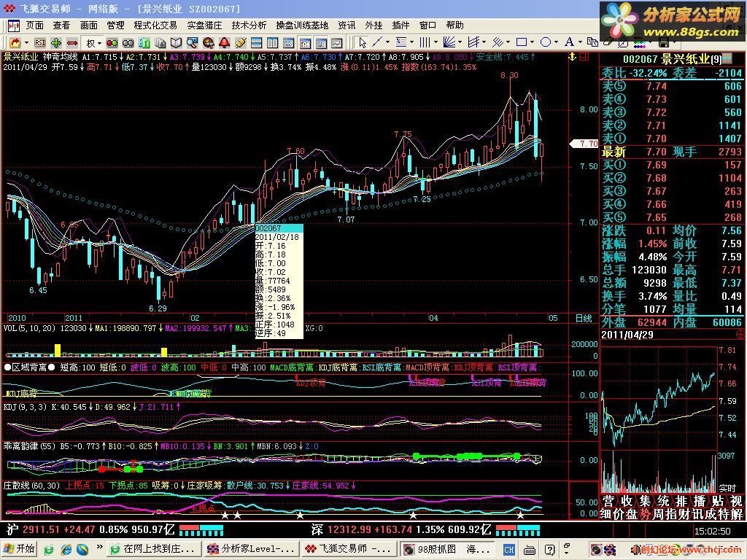Click the 日线 period label
Image resolution: width=747 pixels, height=560 pixels.
coord(584,318)
